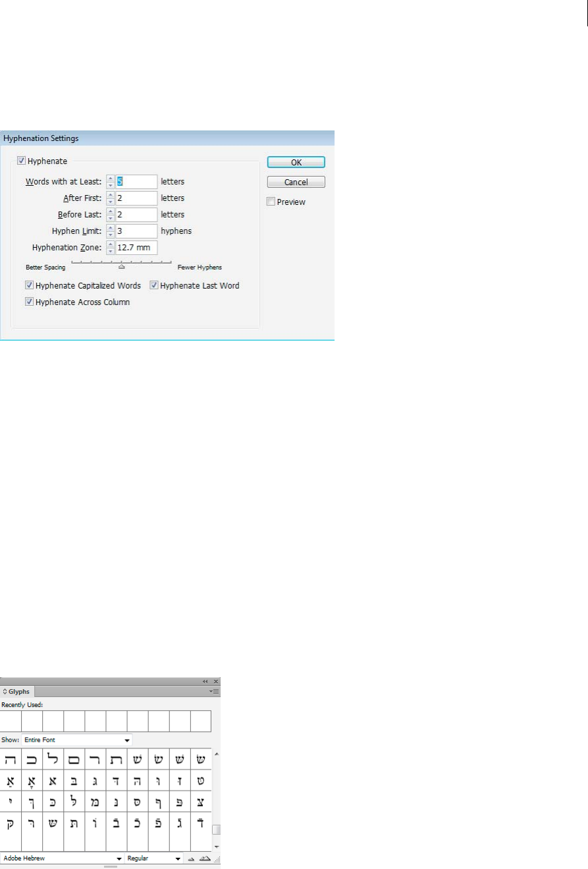Open the Regular font style dropdown
The width and height of the screenshot is (588, 869).
(154, 858)
